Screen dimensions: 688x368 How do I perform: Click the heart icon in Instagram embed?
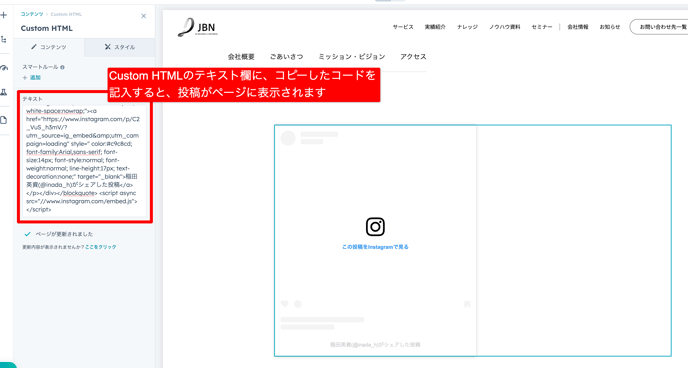pos(285,304)
